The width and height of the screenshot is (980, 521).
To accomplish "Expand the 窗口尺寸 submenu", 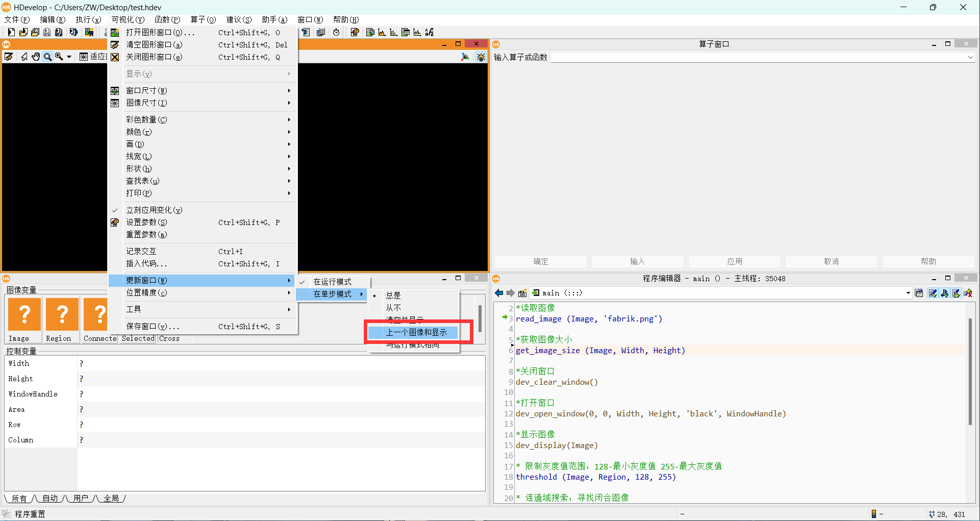I will (146, 91).
